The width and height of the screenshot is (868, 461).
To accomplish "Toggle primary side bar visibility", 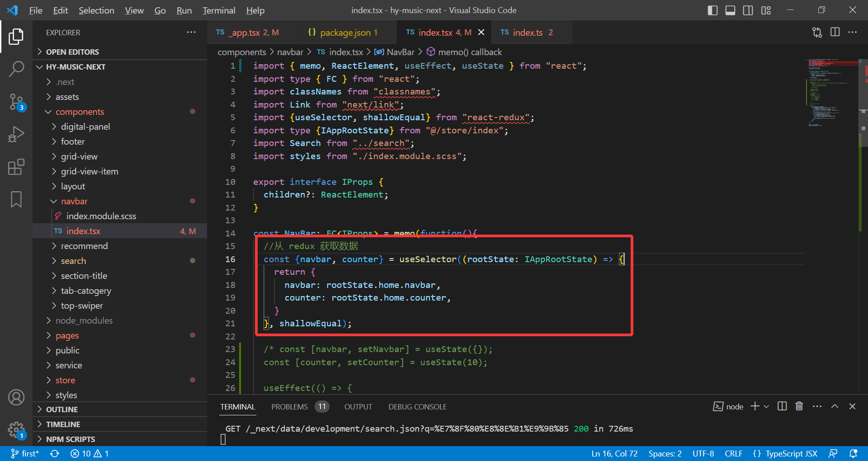I will pos(712,10).
